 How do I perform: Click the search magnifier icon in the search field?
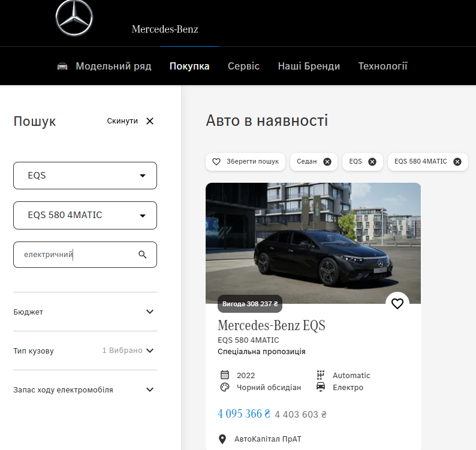coord(142,255)
